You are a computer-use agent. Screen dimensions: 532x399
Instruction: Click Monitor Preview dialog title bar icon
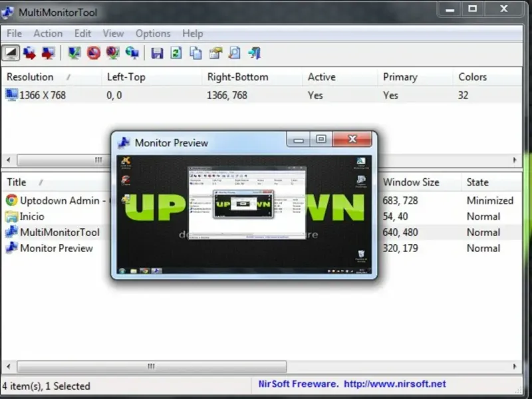pos(124,142)
